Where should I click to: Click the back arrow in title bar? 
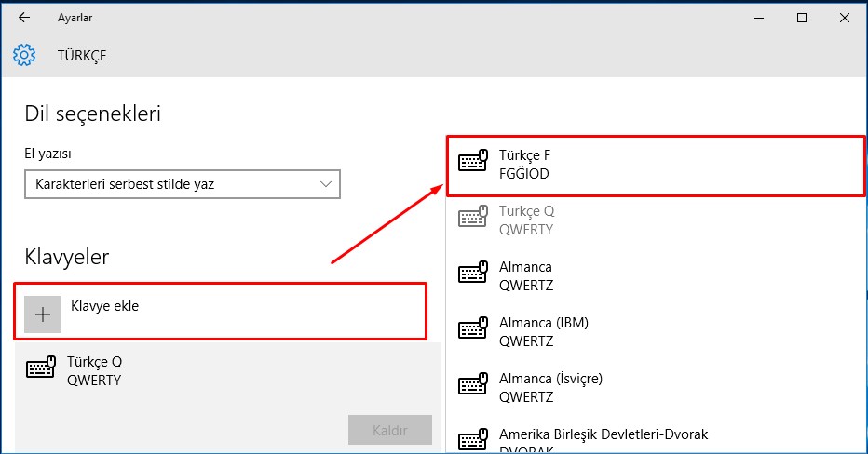[24, 18]
